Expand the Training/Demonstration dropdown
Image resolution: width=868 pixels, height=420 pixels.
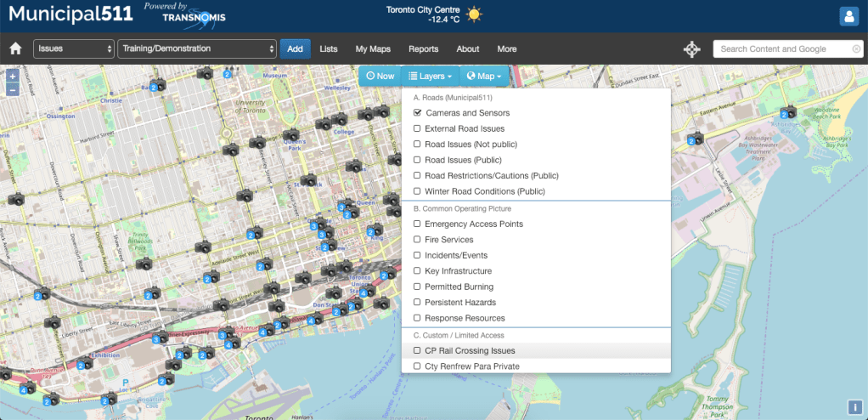[197, 49]
